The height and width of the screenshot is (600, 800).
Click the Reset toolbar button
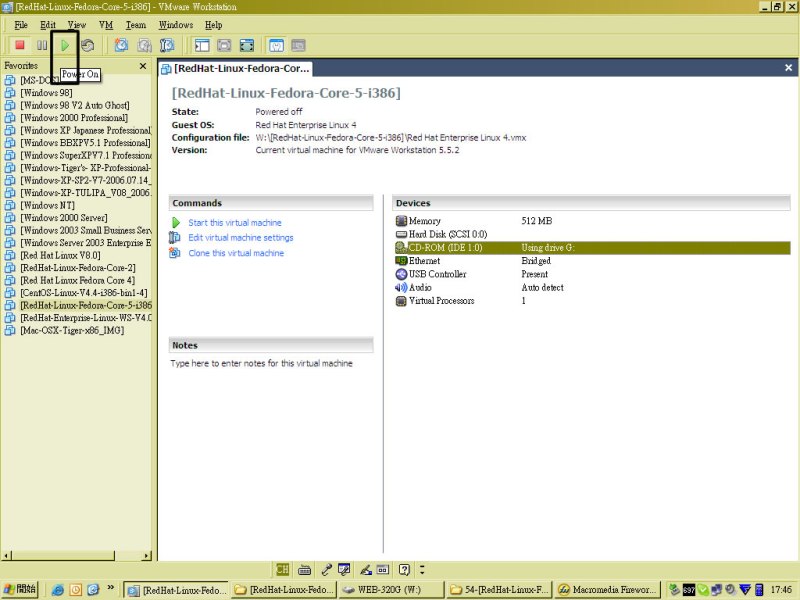click(x=88, y=45)
